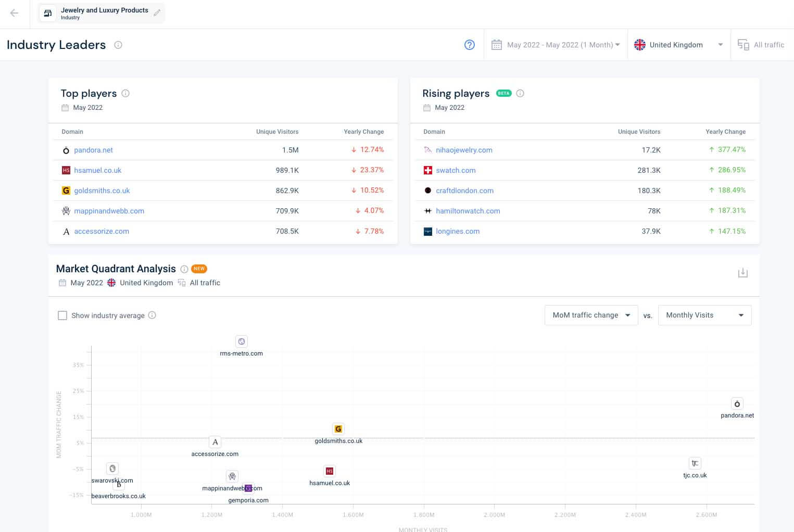Click Yearly Change header in Top players
Image resolution: width=794 pixels, height=532 pixels.
pyautogui.click(x=363, y=132)
